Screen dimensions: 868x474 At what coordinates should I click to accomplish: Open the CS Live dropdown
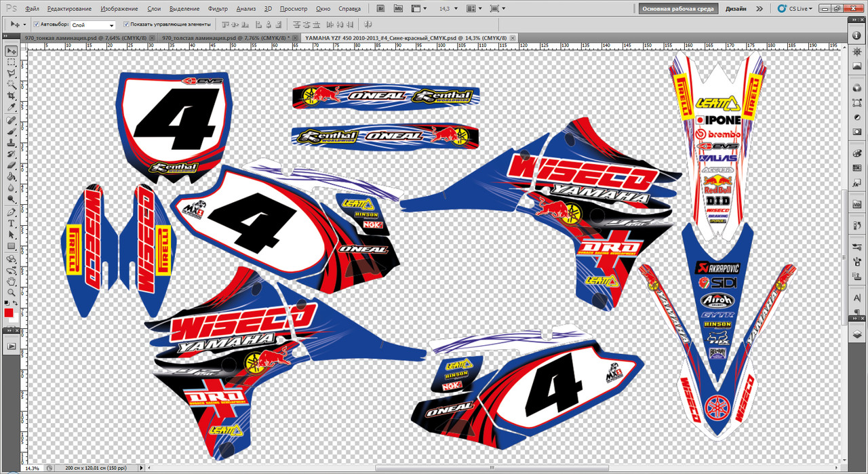tap(795, 9)
